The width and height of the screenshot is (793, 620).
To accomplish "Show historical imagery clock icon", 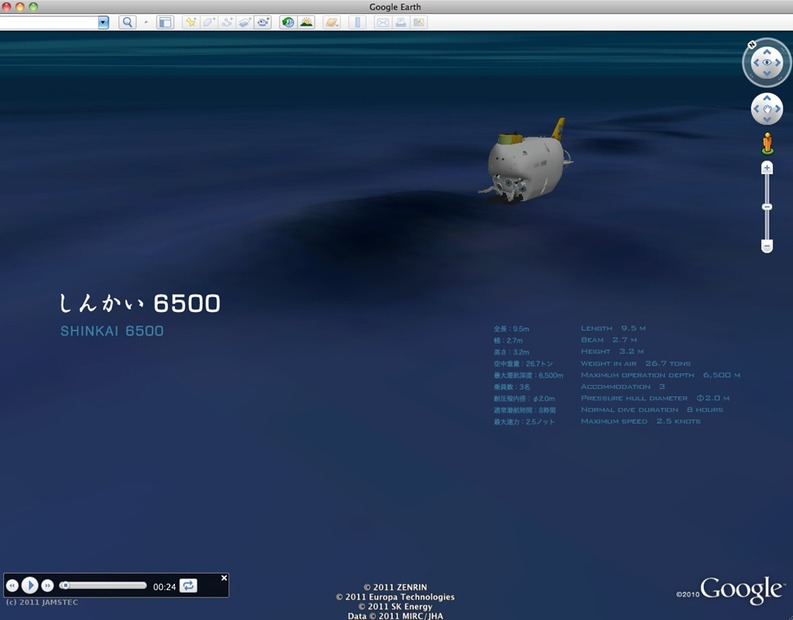I will click(288, 22).
